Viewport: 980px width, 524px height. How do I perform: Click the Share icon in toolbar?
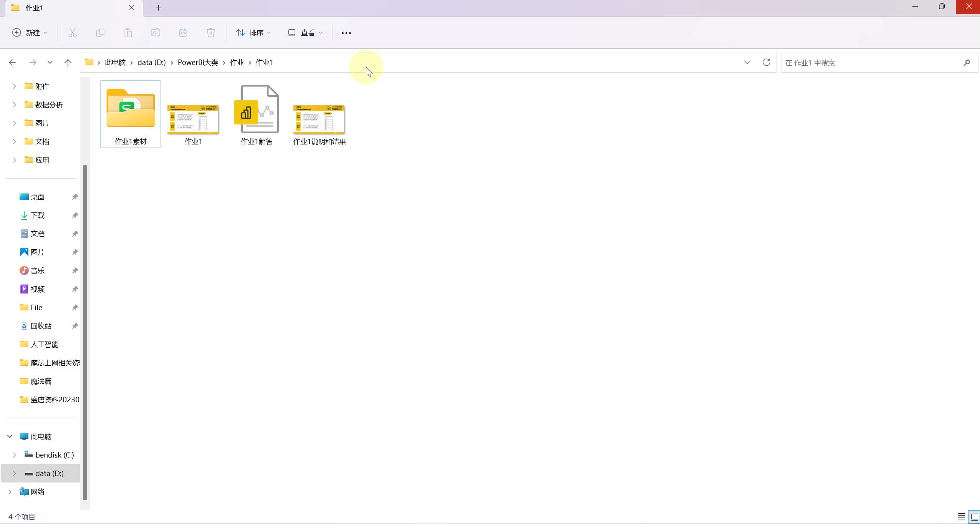[x=183, y=33]
